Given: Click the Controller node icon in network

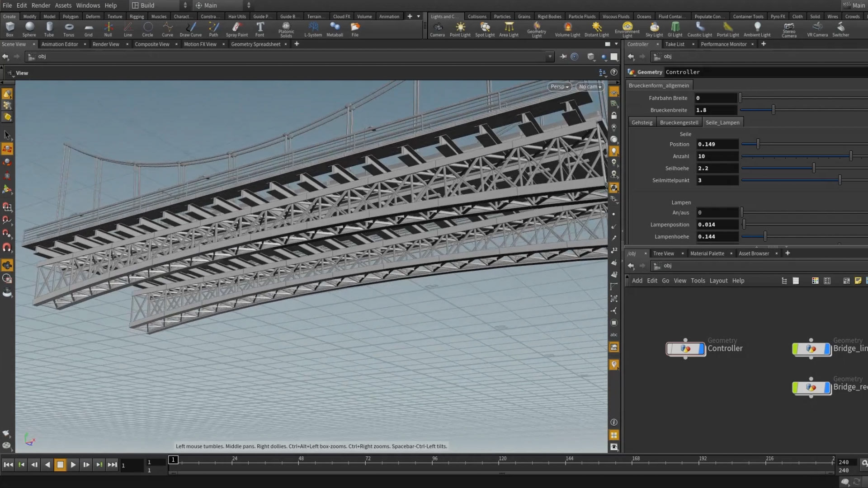Looking at the screenshot, I should coord(685,349).
